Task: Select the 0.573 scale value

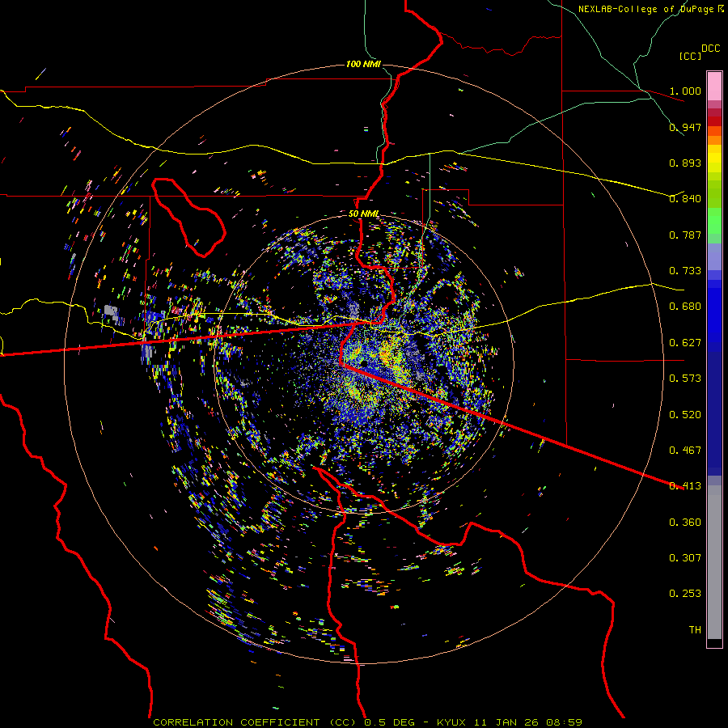Action: click(685, 378)
